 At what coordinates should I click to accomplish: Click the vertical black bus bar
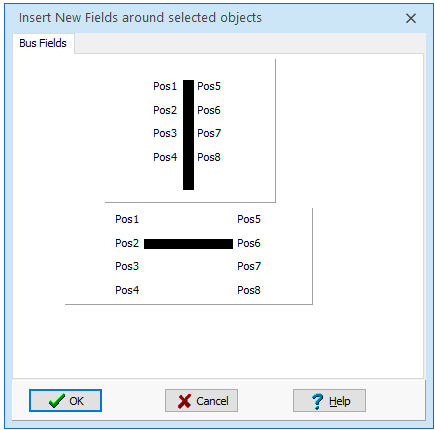pos(188,135)
